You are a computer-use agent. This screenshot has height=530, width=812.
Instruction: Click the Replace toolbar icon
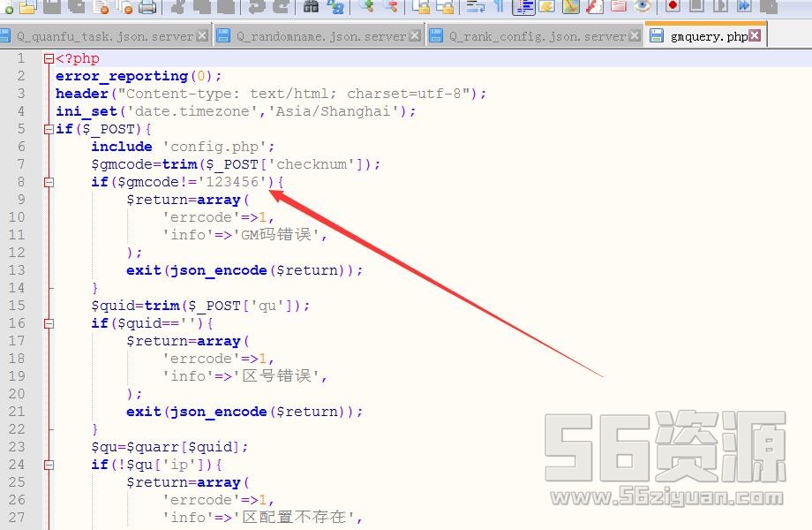click(x=335, y=7)
